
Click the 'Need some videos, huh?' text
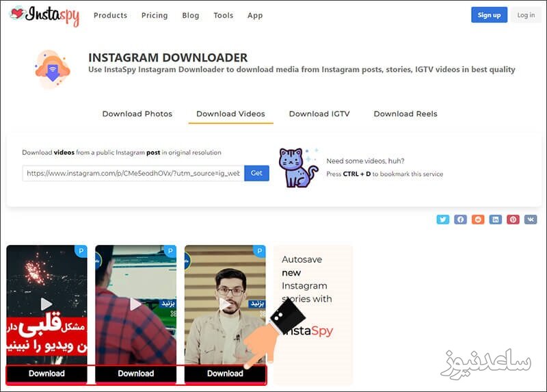tap(365, 161)
